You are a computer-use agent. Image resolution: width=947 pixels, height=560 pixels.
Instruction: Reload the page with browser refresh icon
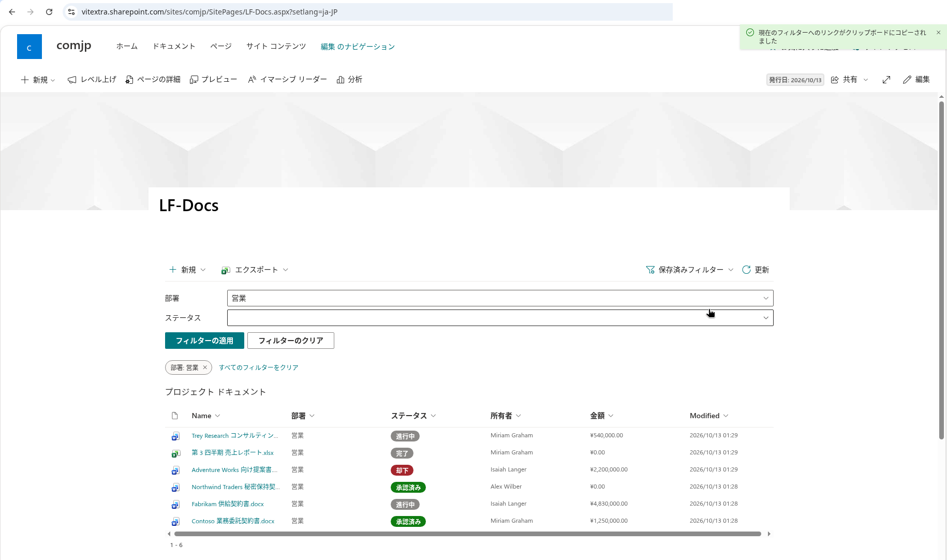(x=49, y=12)
